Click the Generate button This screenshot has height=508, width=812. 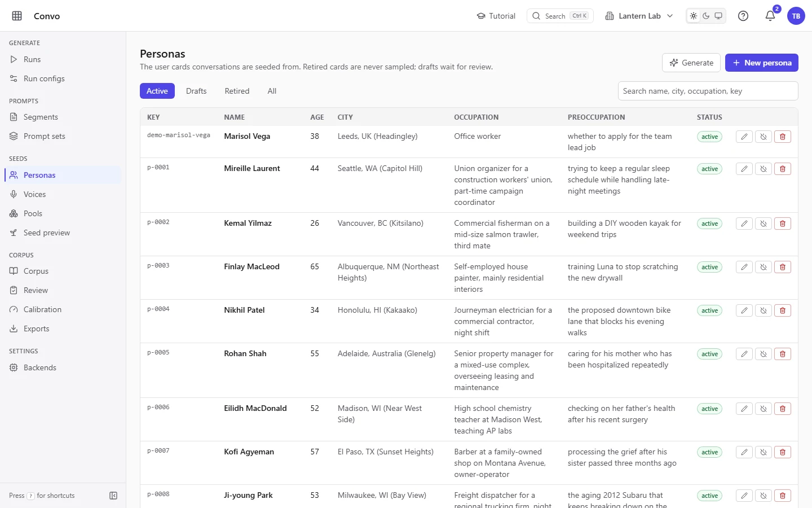691,63
